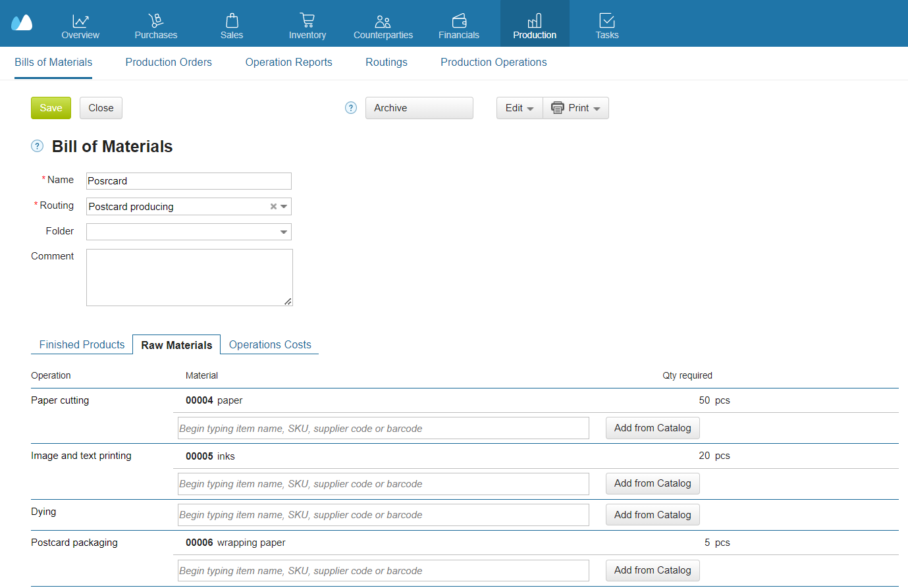Screen dimensions: 908x588
Task: Select the 00006 wrapping paper material
Action: (236, 543)
